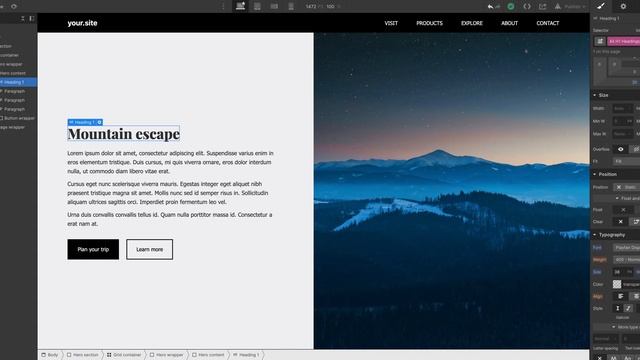640x360 pixels.
Task: Click the Learn more button
Action: [x=149, y=249]
